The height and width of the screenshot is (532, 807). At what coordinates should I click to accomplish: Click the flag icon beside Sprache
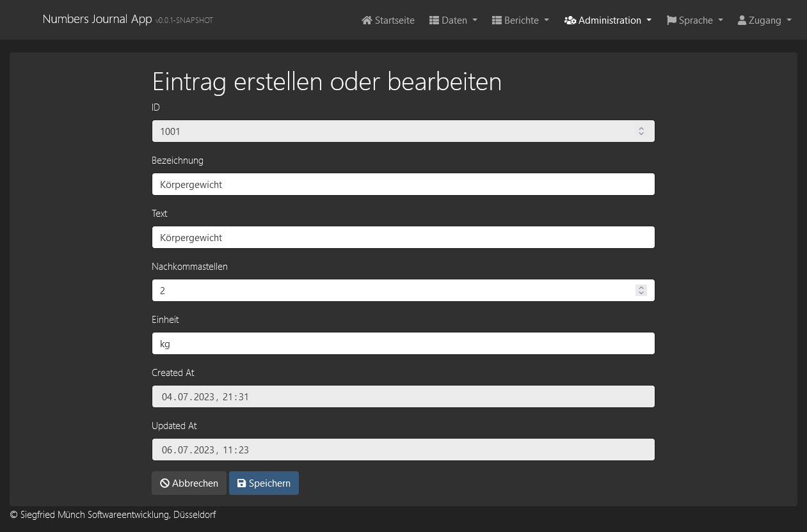coord(671,20)
